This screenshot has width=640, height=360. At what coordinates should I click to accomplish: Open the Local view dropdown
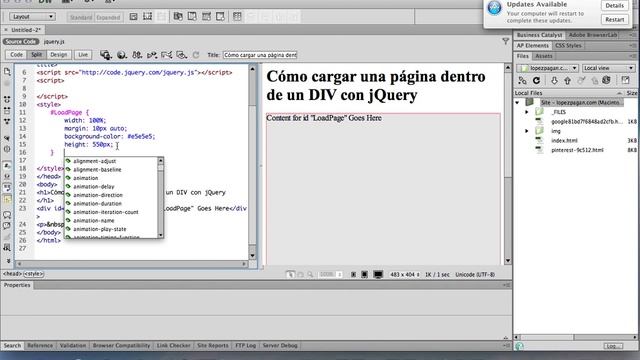(x=609, y=68)
